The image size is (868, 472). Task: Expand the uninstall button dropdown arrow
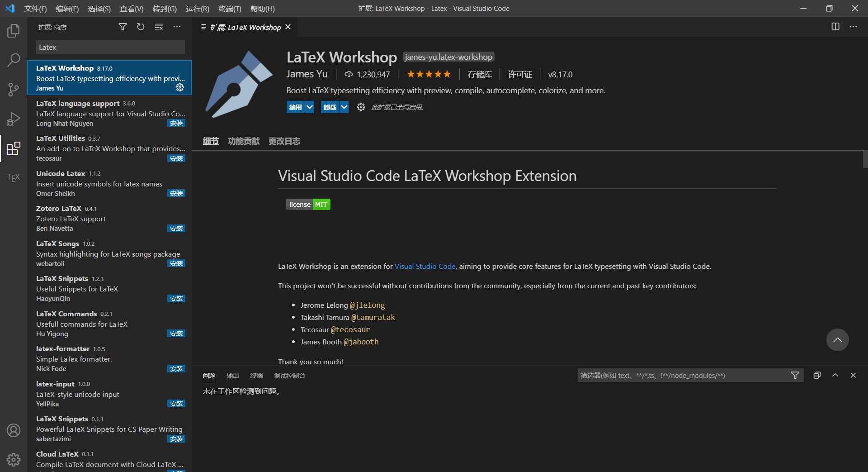(x=344, y=107)
